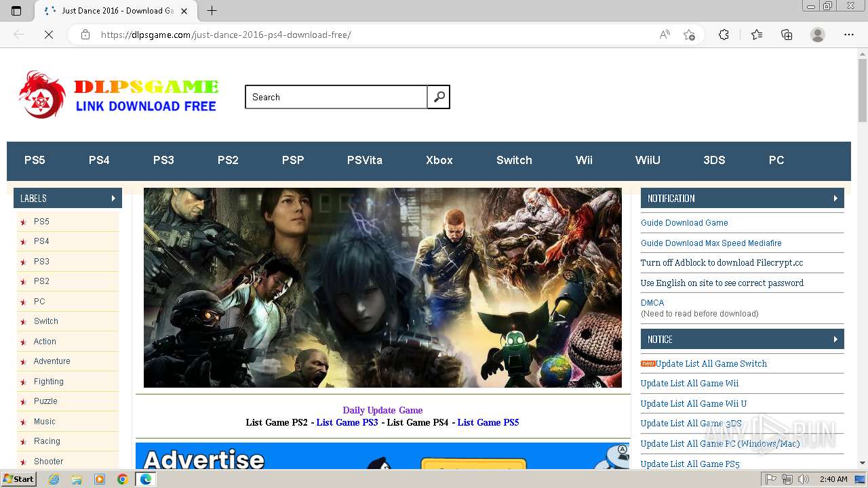The height and width of the screenshot is (488, 868).
Task: Close the Just Dance 2016 tab
Action: pos(184,11)
